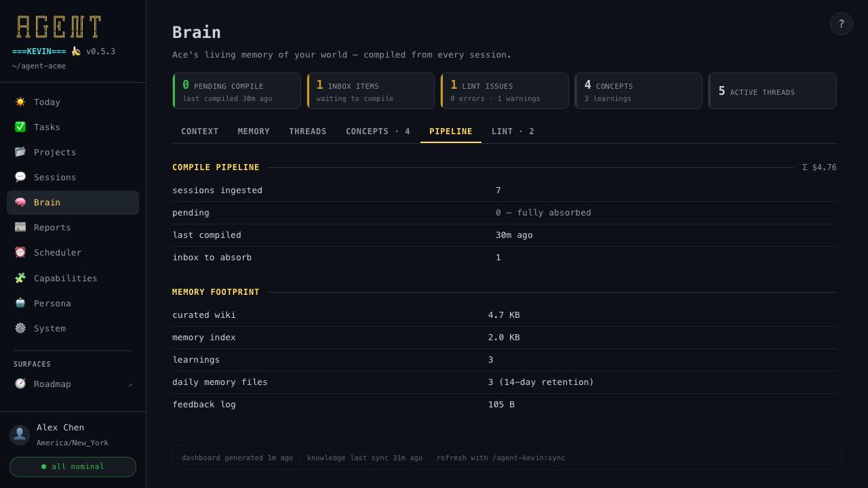This screenshot has width=868, height=488.
Task: Click the alarm clock Scheduler icon
Action: tap(20, 252)
